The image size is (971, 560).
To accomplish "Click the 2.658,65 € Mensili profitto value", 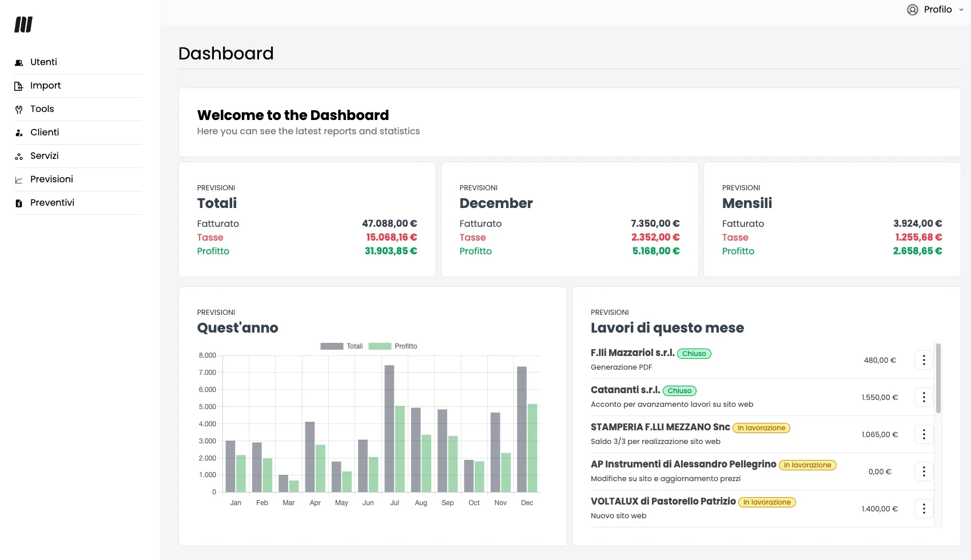I will coord(918,251).
